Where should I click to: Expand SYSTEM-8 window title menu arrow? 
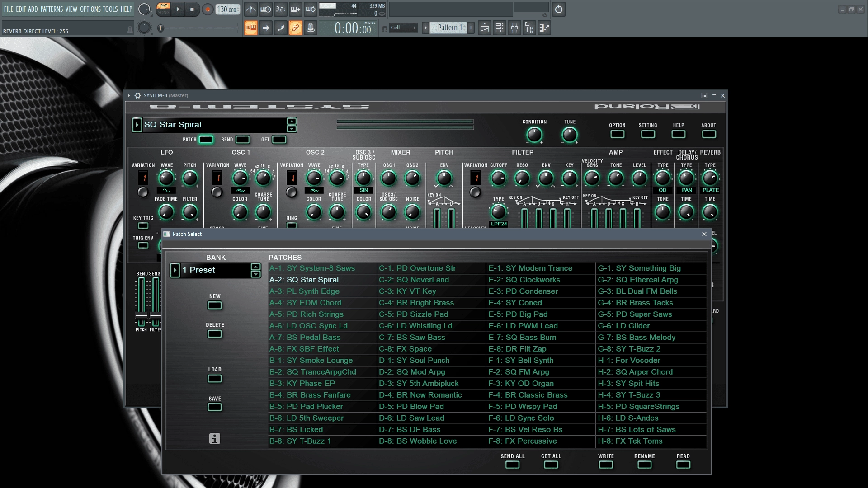pos(129,95)
